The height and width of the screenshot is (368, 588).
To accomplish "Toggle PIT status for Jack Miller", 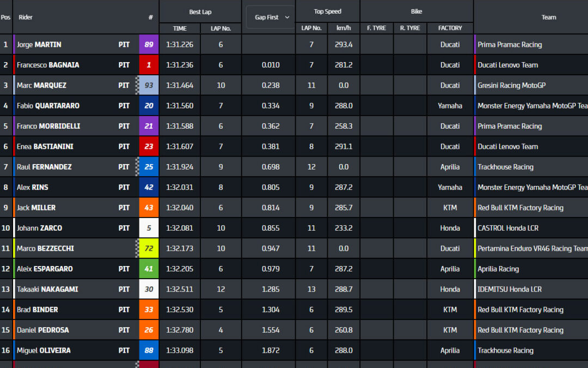I will click(x=124, y=207).
